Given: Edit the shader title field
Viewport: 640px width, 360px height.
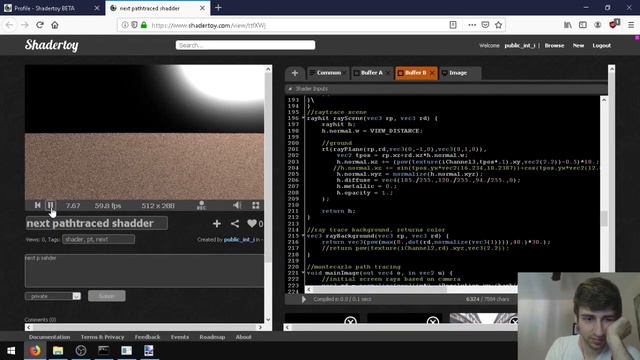Looking at the screenshot, I should click(x=97, y=223).
